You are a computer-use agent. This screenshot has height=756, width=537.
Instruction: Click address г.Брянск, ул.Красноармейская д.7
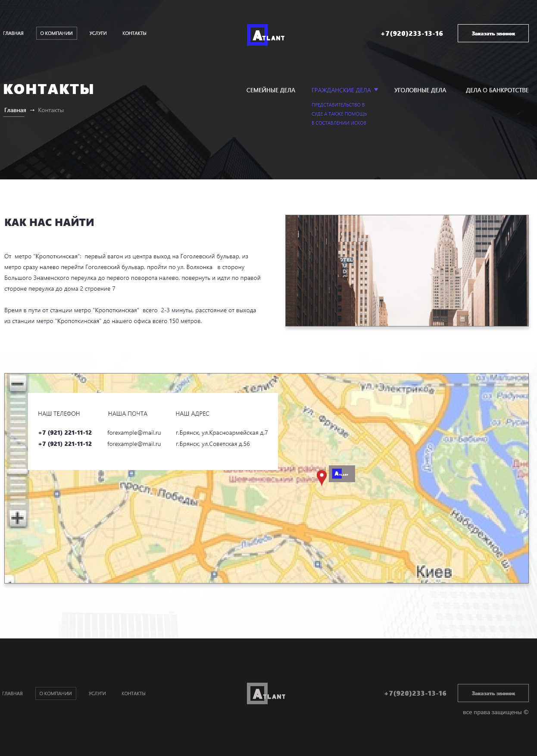(222, 433)
